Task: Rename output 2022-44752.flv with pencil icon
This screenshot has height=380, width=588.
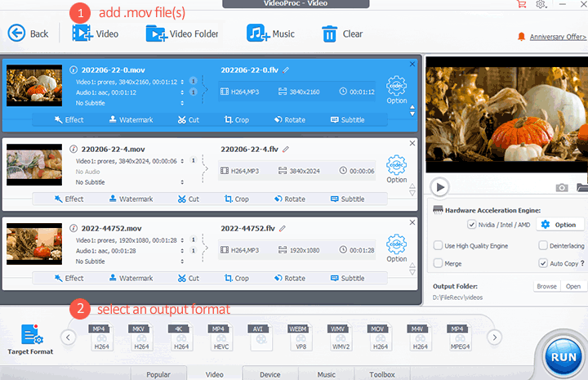Action: pos(283,229)
